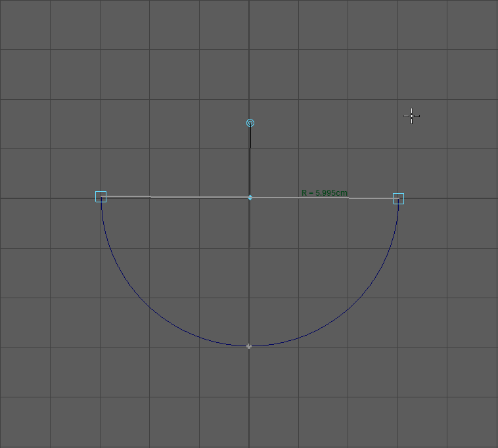498x448 pixels.
Task: Click the radius line between center and label
Action: tap(276, 197)
